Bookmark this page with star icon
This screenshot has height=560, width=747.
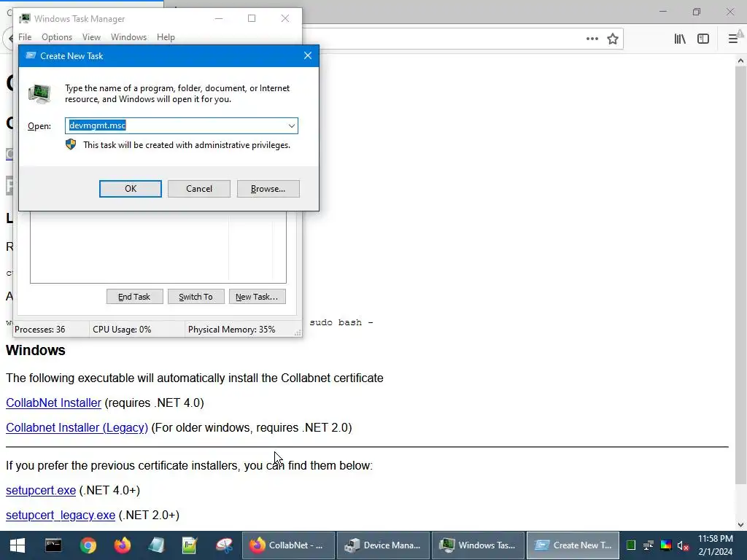[613, 39]
